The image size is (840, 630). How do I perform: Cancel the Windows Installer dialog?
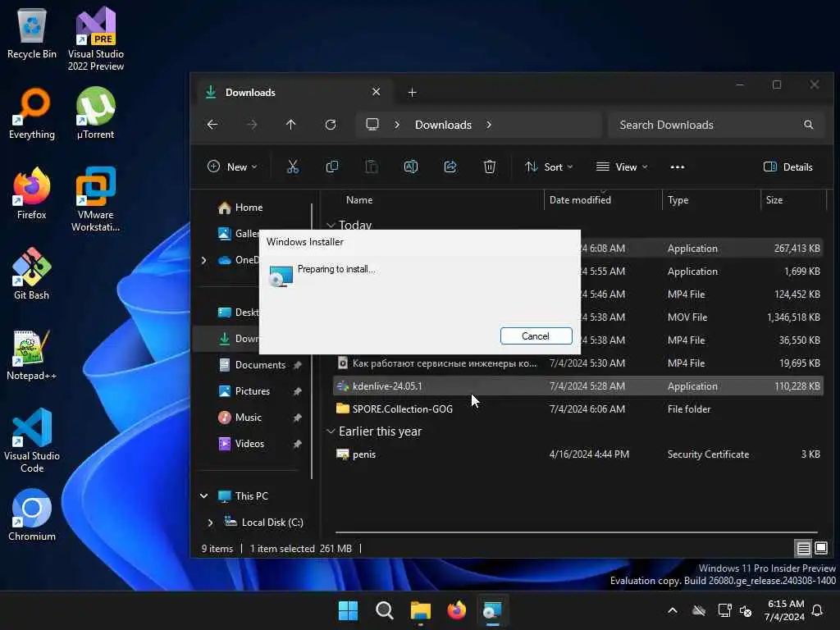pyautogui.click(x=536, y=336)
